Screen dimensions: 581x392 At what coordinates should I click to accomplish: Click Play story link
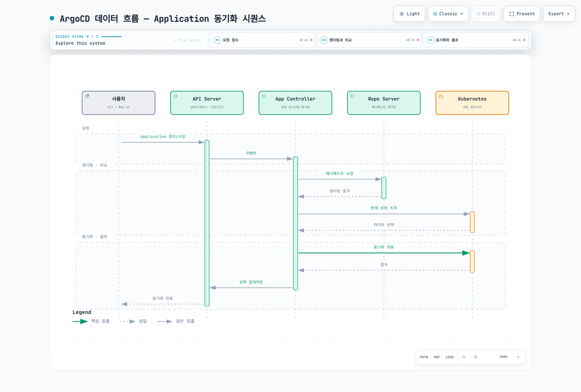pyautogui.click(x=187, y=40)
